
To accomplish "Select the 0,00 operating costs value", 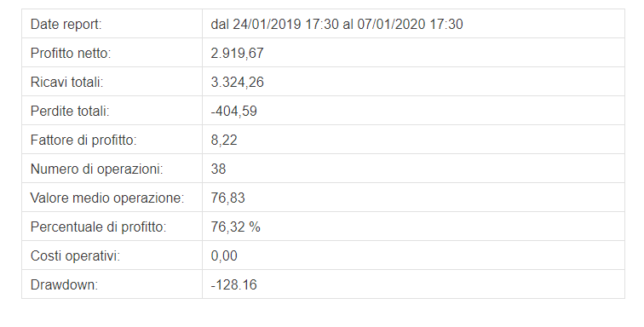I will [224, 256].
